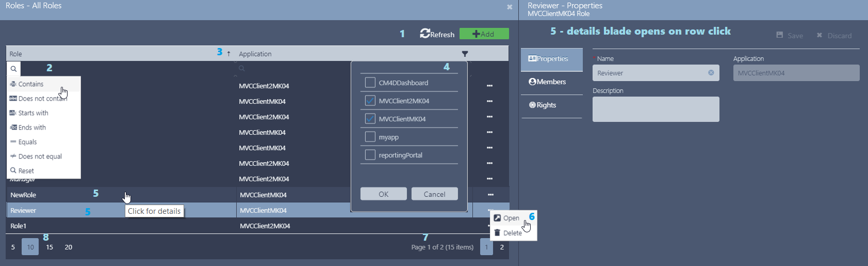The width and height of the screenshot is (868, 266).
Task: Open the ellipsis menu for NewRole row
Action: 490,195
